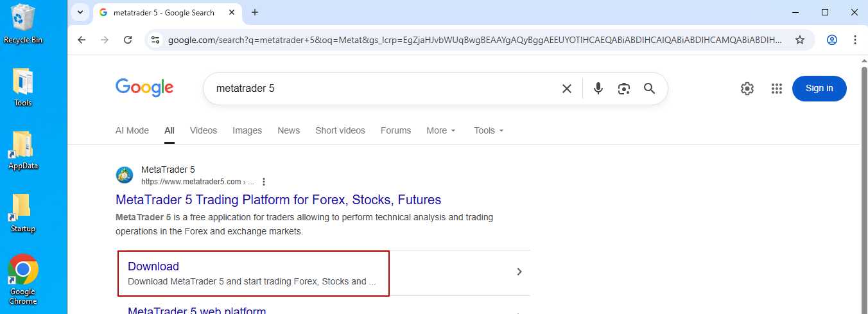
Task: Open Google quick settings gear icon
Action: pos(747,89)
